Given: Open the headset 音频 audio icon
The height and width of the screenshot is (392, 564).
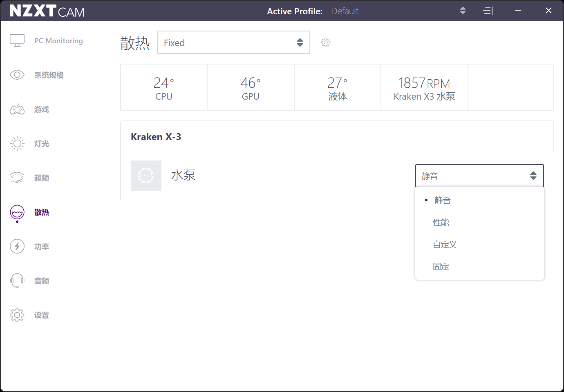Looking at the screenshot, I should 17,281.
